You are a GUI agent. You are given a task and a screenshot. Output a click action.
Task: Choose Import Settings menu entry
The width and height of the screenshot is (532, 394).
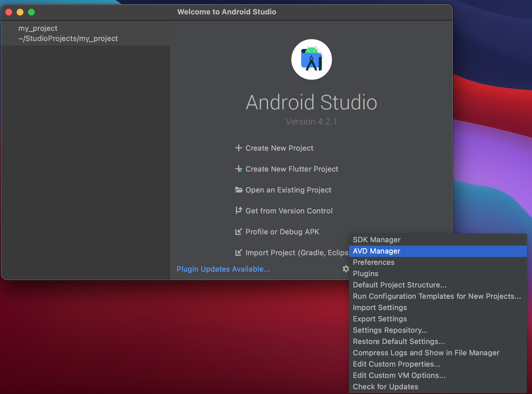[x=438, y=308]
